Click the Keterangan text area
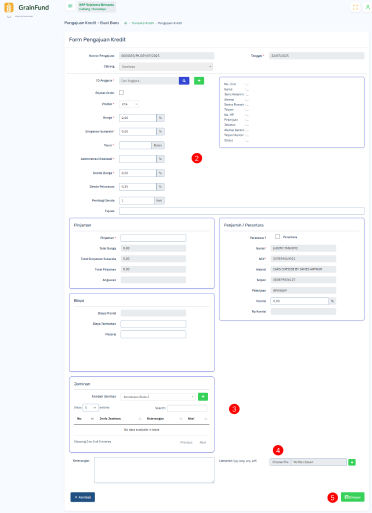372x513 pixels. [x=154, y=470]
